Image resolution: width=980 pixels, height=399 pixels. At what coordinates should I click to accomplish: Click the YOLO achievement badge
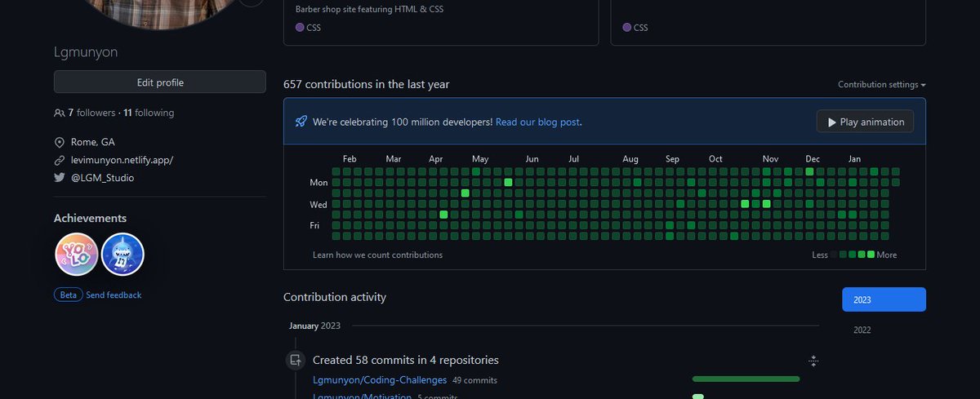point(77,254)
